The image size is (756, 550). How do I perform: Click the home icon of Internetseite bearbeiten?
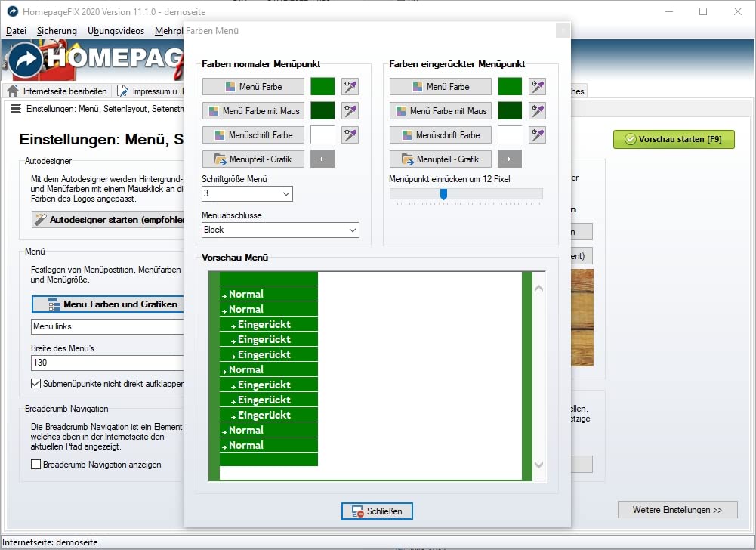13,91
